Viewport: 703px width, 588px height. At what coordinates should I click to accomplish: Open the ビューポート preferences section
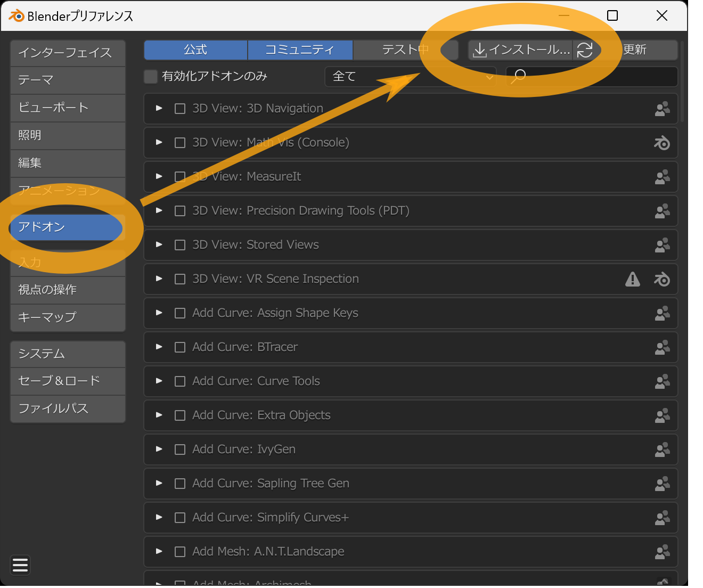(x=68, y=108)
